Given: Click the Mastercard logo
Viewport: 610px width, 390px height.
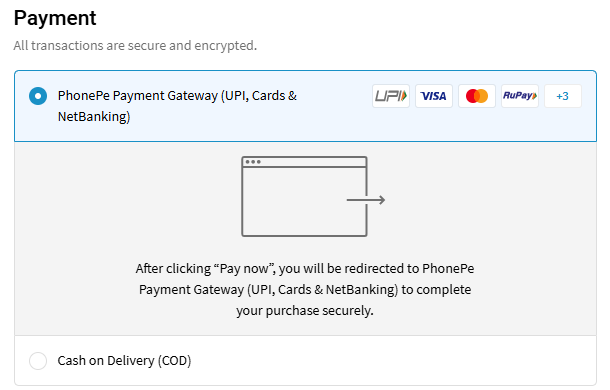Looking at the screenshot, I should 477,96.
